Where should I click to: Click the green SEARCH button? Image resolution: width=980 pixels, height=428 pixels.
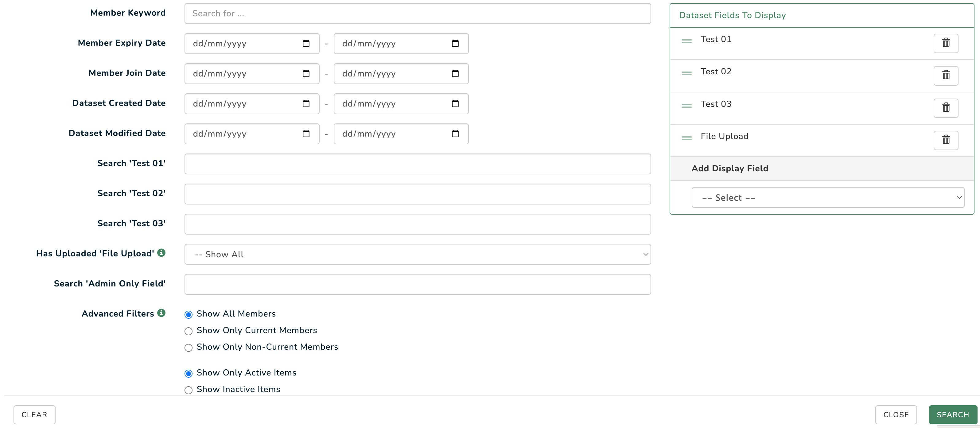[x=953, y=415]
